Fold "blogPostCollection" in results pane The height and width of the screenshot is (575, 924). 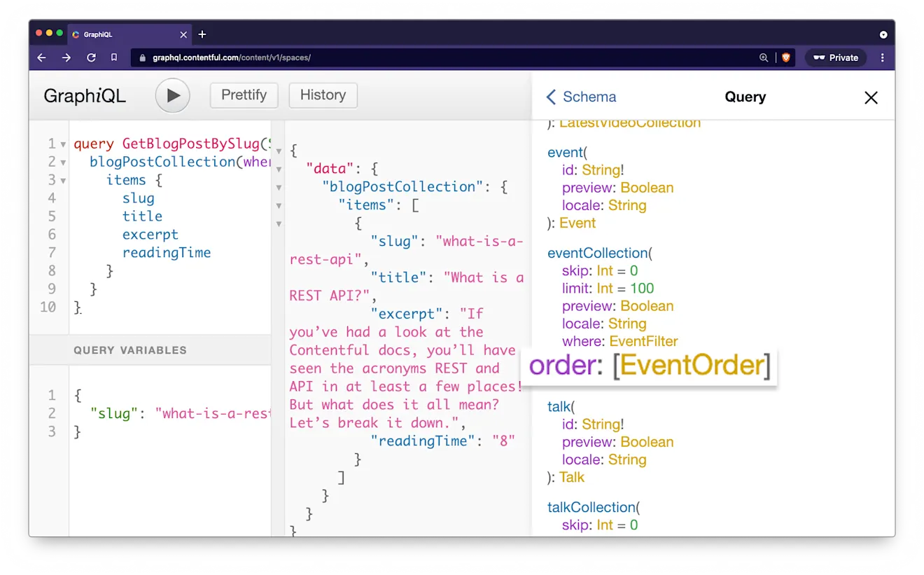point(279,188)
